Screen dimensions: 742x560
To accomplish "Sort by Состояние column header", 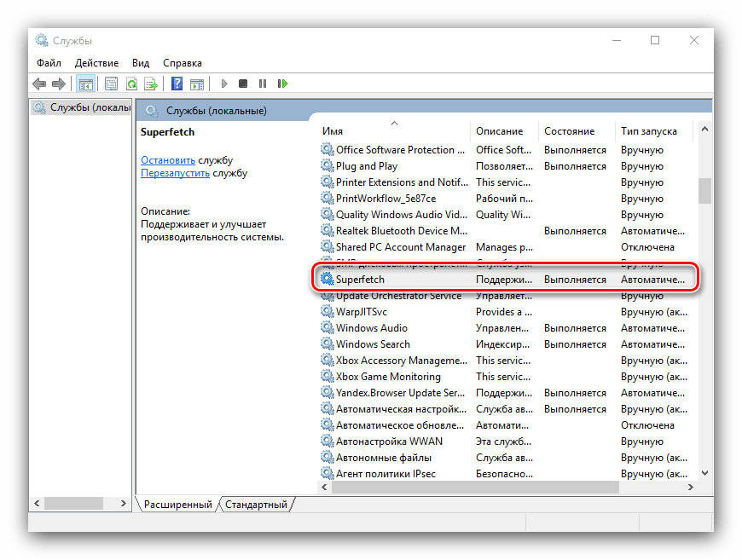I will click(x=569, y=131).
